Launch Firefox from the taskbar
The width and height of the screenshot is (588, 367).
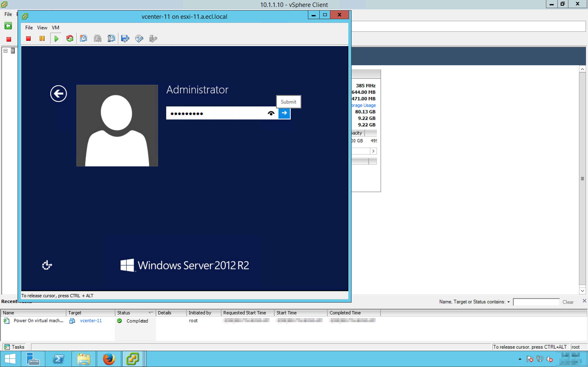[109, 359]
